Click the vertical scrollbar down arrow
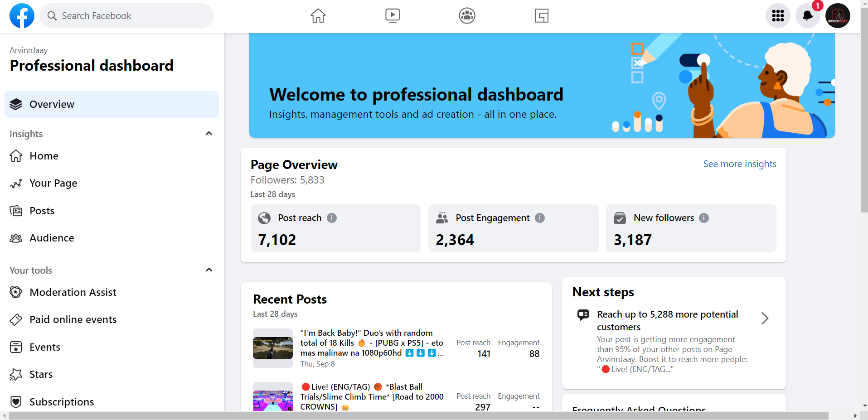This screenshot has width=868, height=420. tap(864, 406)
